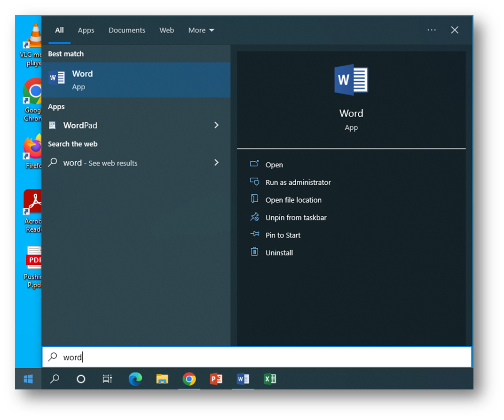Click the Word icon in taskbar
This screenshot has height=420, width=504.
pyautogui.click(x=243, y=379)
